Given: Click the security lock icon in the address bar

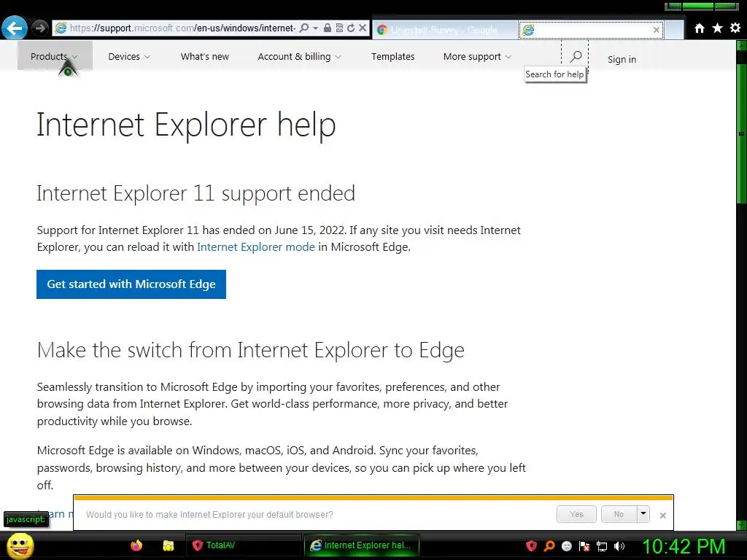Looking at the screenshot, I should click(x=328, y=28).
